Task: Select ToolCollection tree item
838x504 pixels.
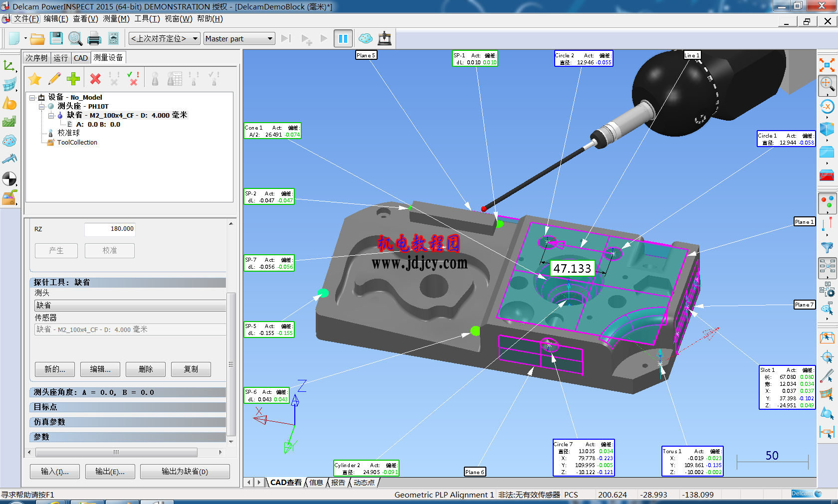Action: pos(77,143)
